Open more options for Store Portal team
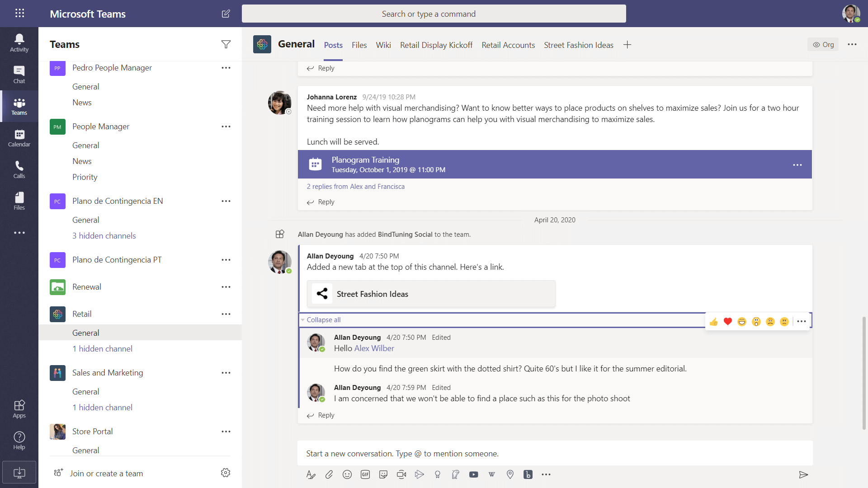 226,432
